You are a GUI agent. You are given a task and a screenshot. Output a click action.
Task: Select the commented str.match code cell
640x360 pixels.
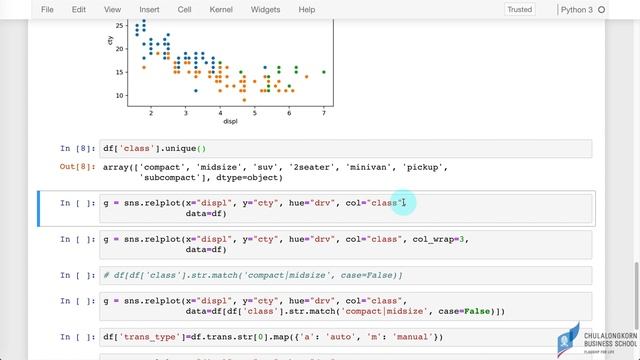click(346, 276)
